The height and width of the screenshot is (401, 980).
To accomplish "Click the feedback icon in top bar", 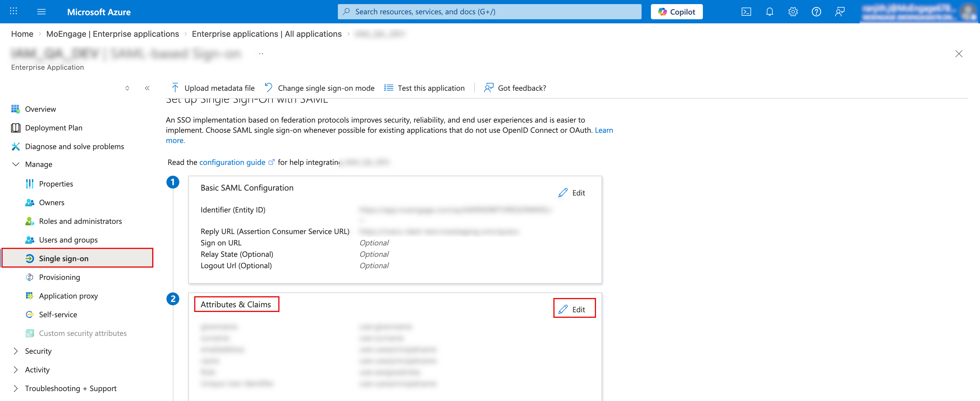I will [840, 12].
